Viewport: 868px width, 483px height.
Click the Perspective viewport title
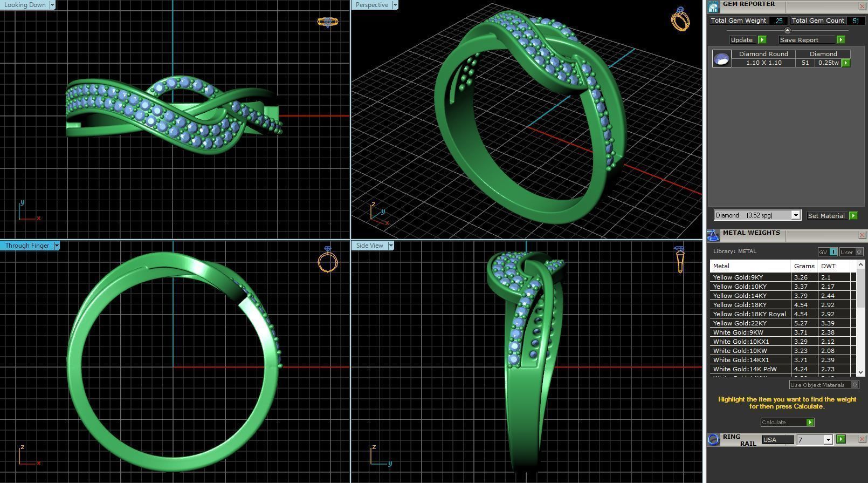(x=372, y=5)
